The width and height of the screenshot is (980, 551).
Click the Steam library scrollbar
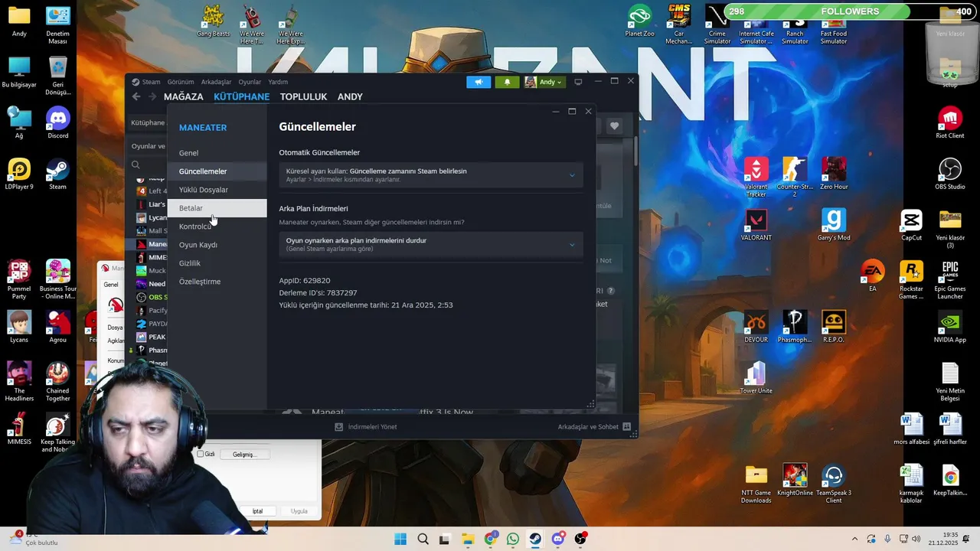635,152
